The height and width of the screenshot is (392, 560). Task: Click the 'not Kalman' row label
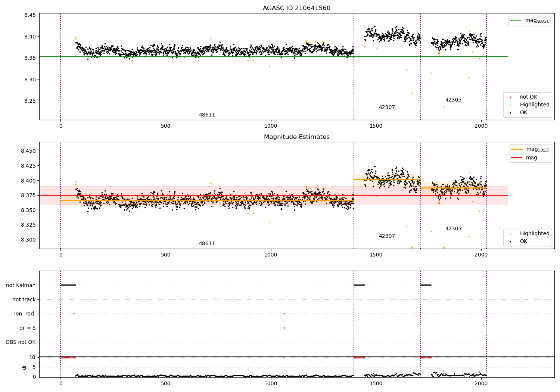[x=21, y=285]
